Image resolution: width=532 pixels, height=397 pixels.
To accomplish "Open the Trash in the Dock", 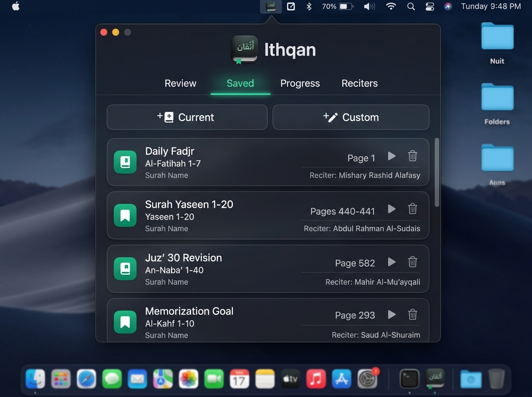I will (x=496, y=379).
